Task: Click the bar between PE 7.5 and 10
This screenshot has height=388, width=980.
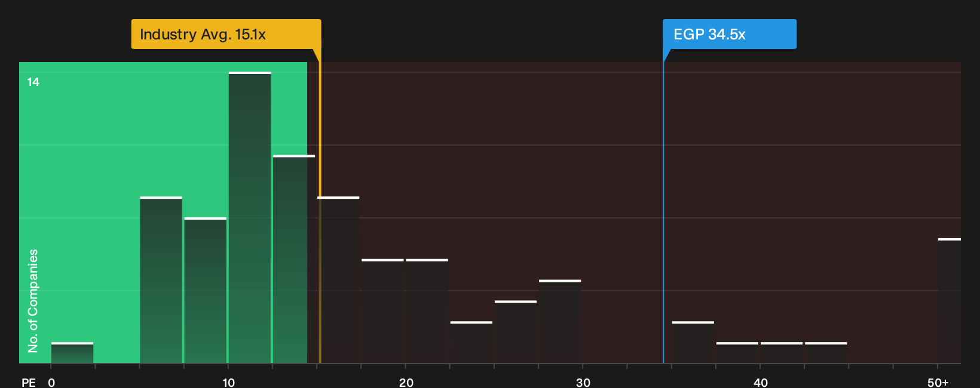Action: tap(206, 290)
